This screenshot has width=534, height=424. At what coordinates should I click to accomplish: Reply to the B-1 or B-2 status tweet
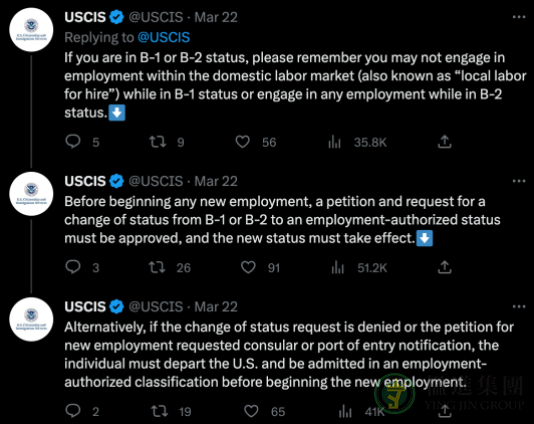(73, 141)
